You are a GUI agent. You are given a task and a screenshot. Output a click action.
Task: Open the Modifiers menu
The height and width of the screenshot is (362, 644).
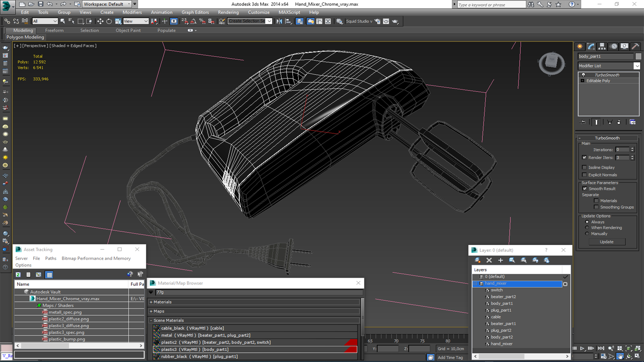132,12
